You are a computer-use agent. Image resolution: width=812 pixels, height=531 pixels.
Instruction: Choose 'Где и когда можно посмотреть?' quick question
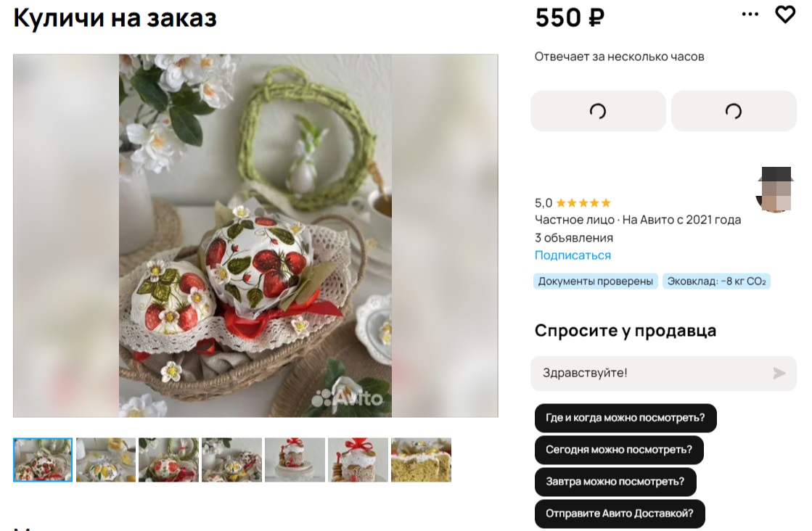(626, 418)
